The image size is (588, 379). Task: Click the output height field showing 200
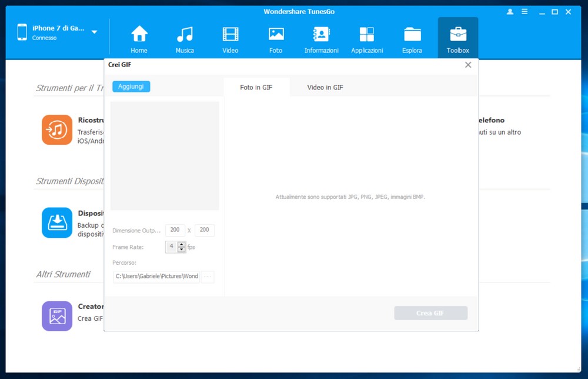[x=205, y=230]
